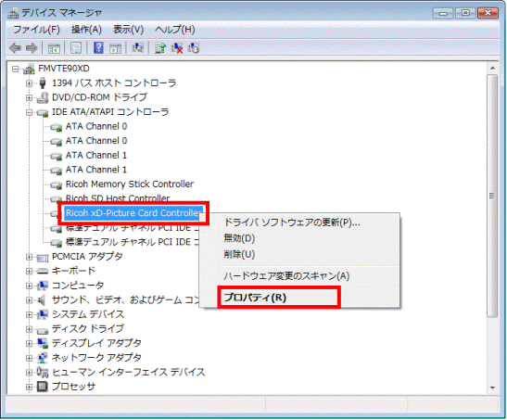The width and height of the screenshot is (507, 420).
Task: Toggle the show/hide action pane icon
Action: 116,48
